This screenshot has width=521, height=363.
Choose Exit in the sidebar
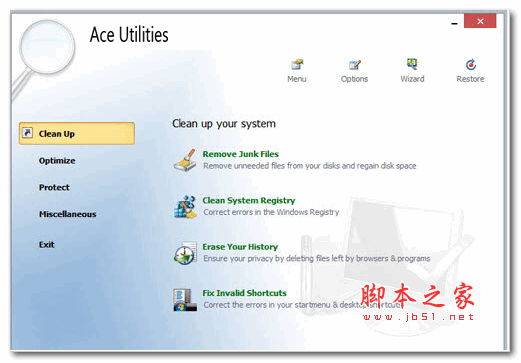[x=46, y=245]
